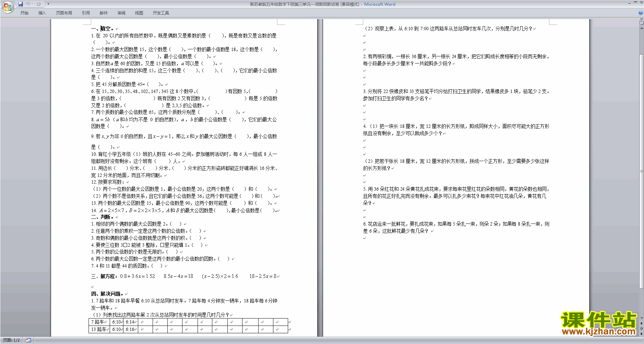Click the macro recording icon in the status bar
This screenshot has height=344, width=644.
click(x=29, y=340)
